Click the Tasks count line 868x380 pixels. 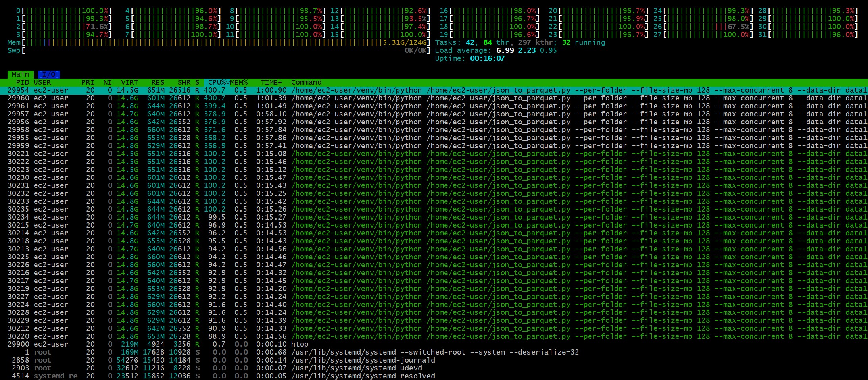tap(520, 42)
